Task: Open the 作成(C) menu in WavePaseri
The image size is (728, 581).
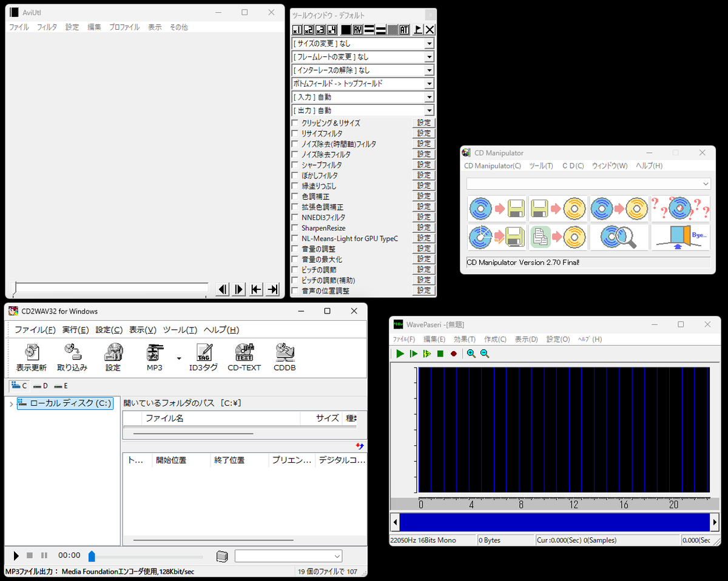Action: pos(495,340)
